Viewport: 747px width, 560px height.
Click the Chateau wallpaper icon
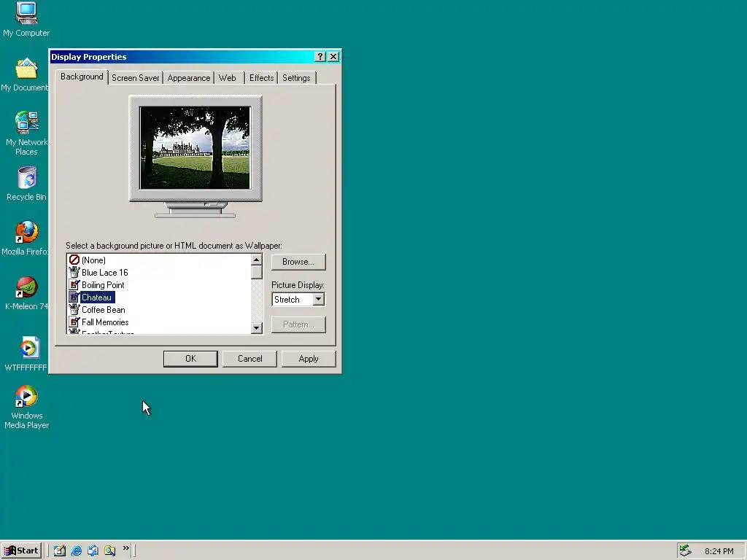point(74,297)
